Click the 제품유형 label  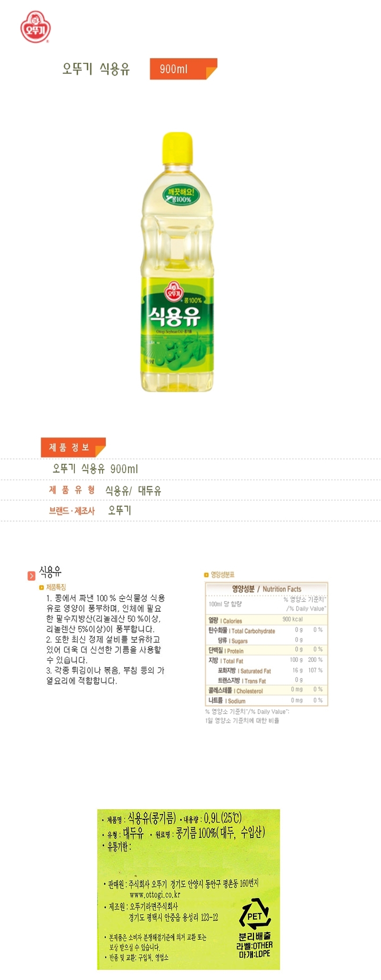click(x=72, y=490)
